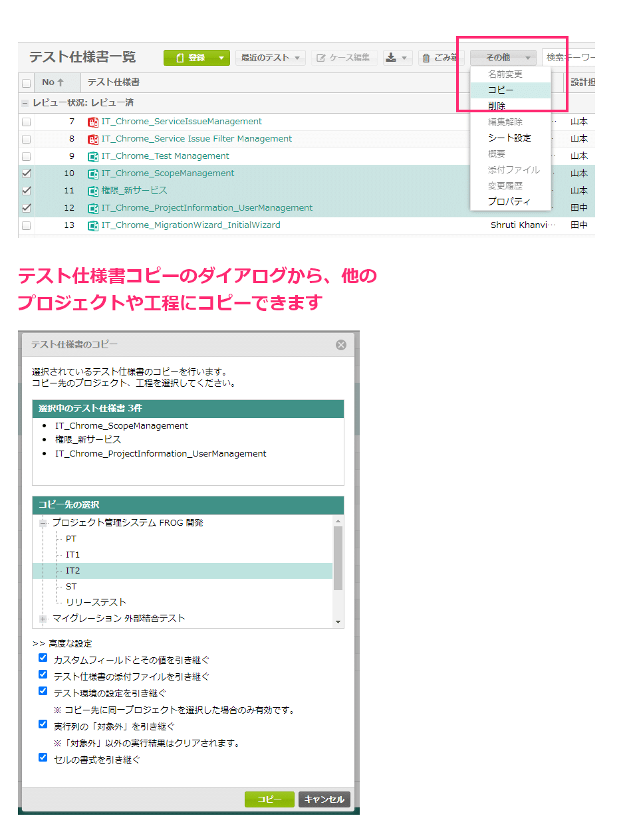Select ST in the copy destination tree
Screen dimensions: 637x840
click(x=71, y=587)
